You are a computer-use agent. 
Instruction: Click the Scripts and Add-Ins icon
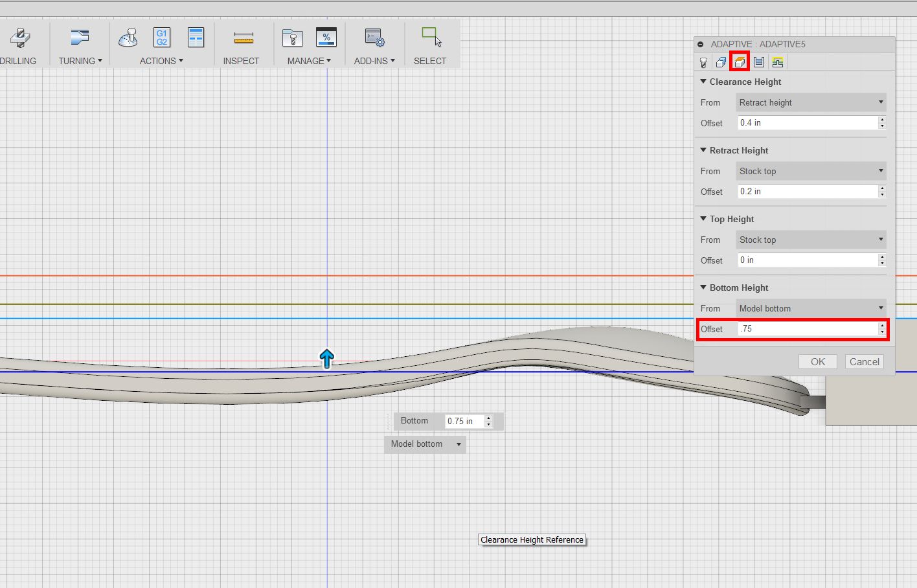click(374, 38)
